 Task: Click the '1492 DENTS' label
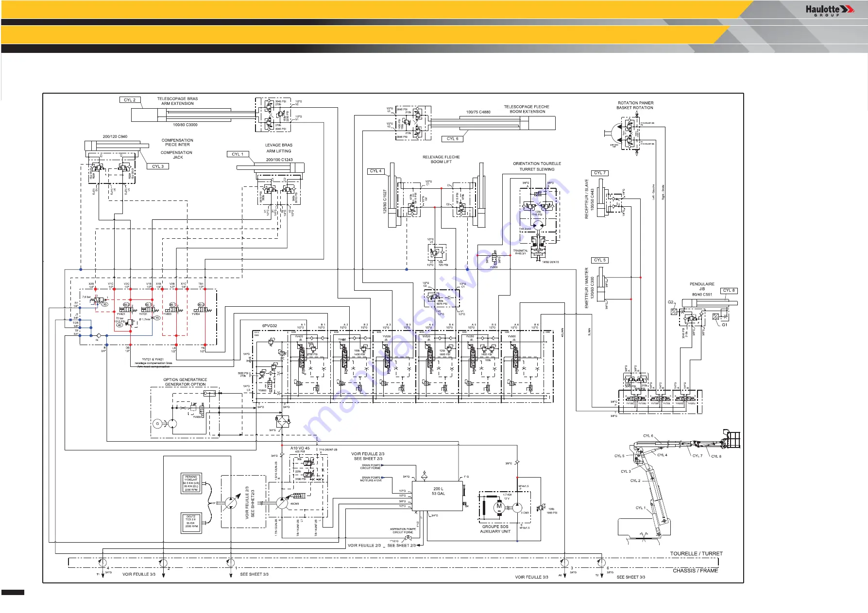pos(550,262)
